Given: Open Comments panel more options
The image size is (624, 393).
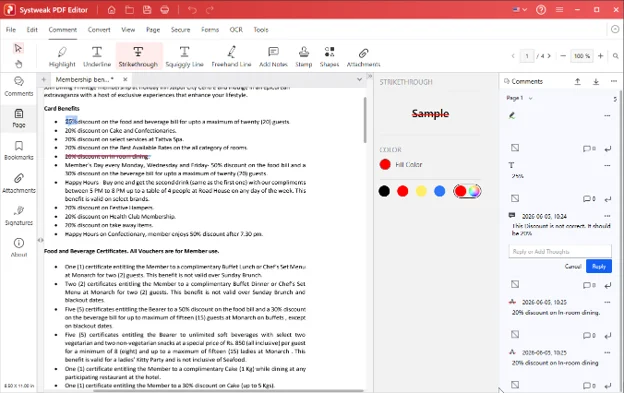Looking at the screenshot, I should [x=614, y=81].
